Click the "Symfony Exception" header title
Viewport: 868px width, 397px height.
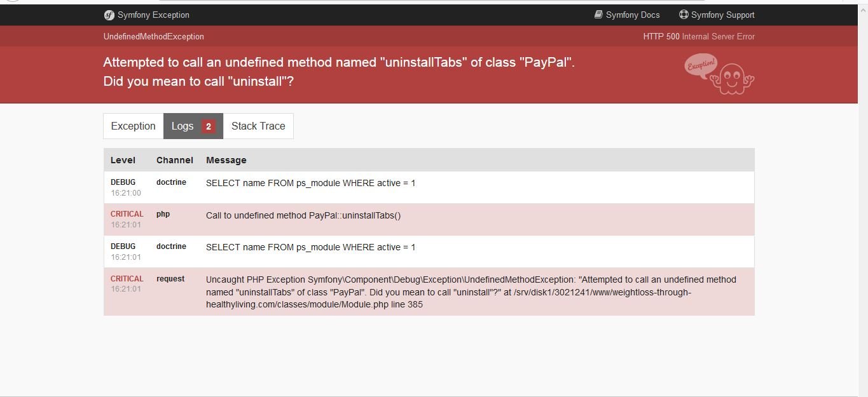[153, 15]
